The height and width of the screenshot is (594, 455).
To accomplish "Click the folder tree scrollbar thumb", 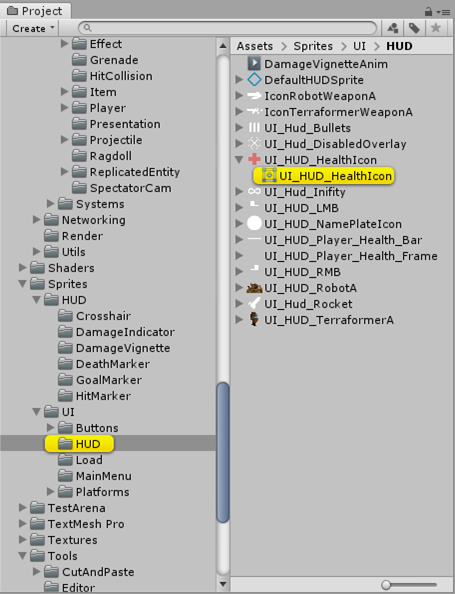I will pos(223,452).
